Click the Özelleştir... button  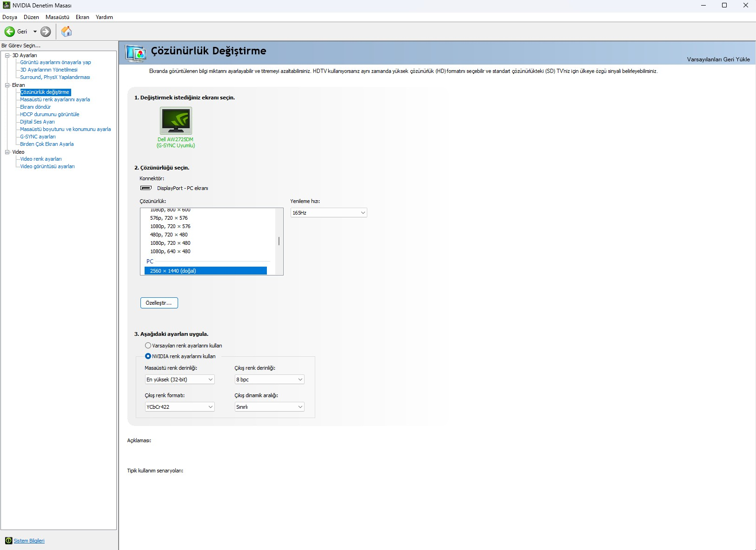[x=159, y=303]
